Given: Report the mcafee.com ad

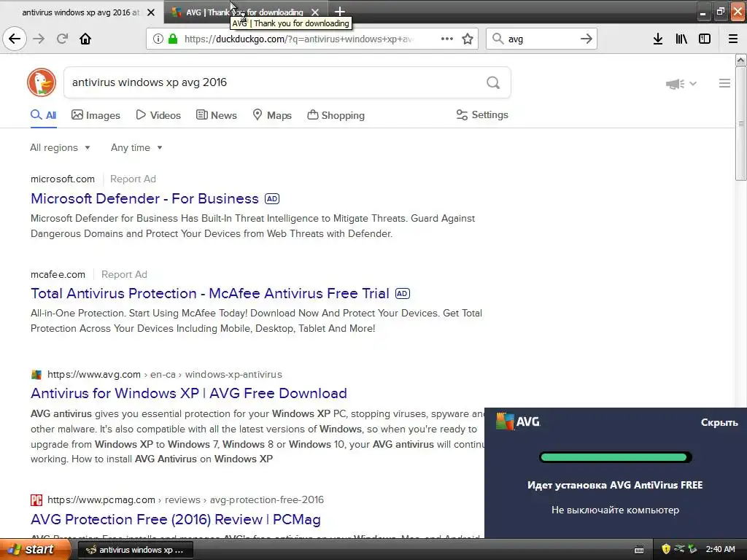Looking at the screenshot, I should coord(124,274).
